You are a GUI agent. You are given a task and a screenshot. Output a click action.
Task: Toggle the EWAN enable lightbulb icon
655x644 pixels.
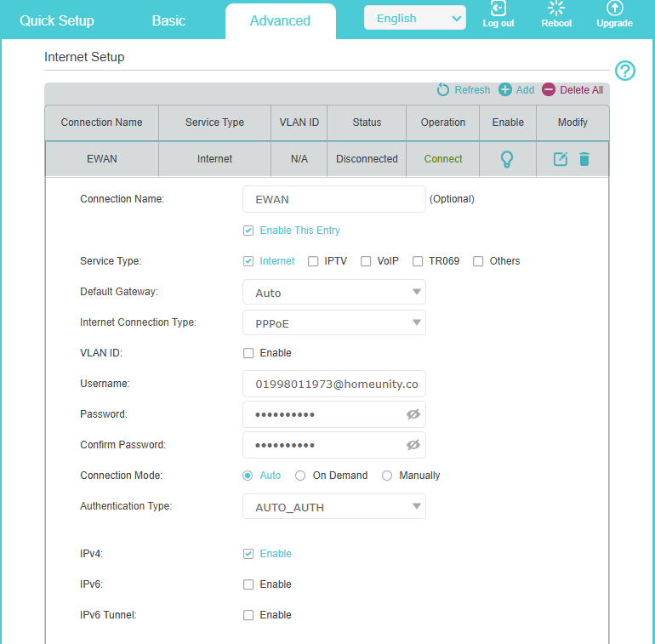click(508, 159)
